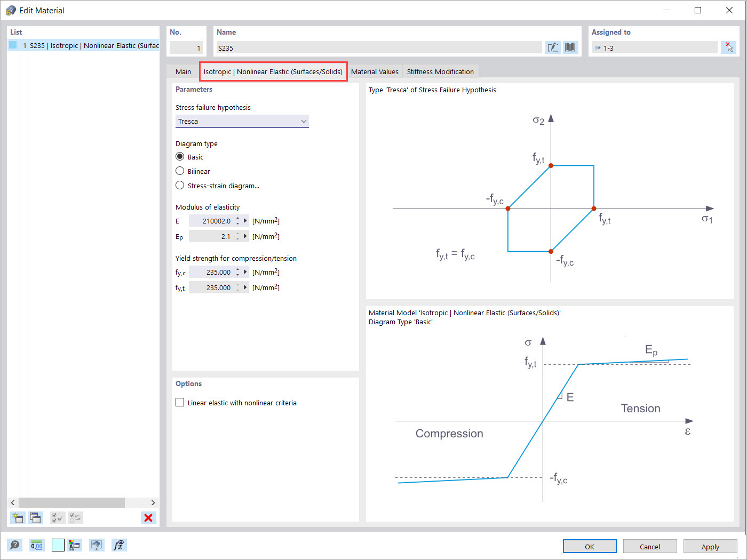Open the units and decimal places settings icon
The image size is (747, 560).
37,545
